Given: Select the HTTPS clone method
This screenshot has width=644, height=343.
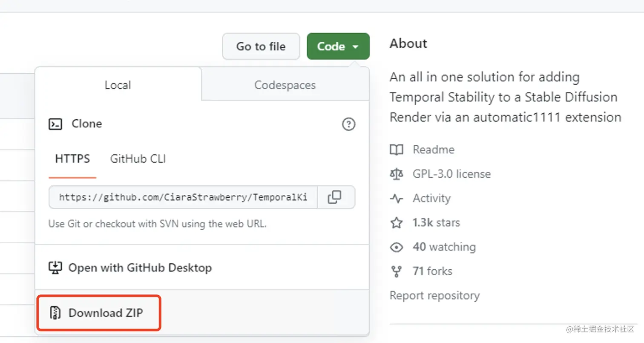Looking at the screenshot, I should [x=72, y=159].
